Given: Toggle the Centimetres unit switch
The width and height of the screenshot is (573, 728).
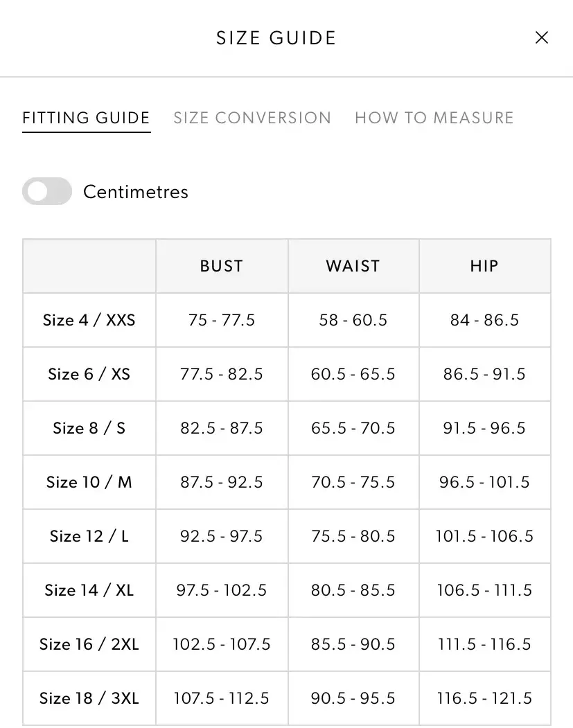Looking at the screenshot, I should 47,192.
